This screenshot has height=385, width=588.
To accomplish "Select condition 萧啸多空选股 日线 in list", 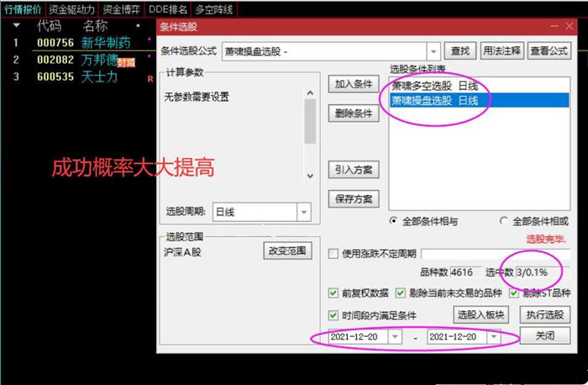I will [480, 86].
